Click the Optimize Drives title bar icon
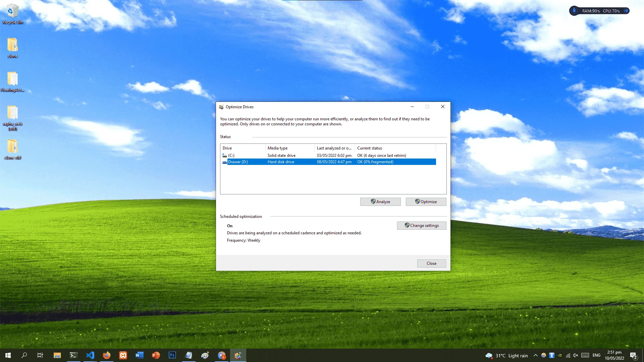644x362 pixels. 221,107
